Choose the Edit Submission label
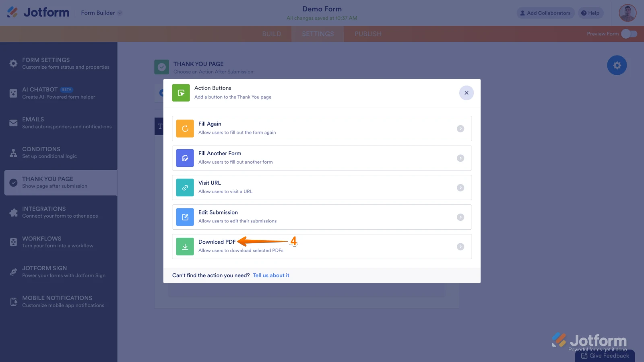Viewport: 644px width, 362px height. (218, 212)
